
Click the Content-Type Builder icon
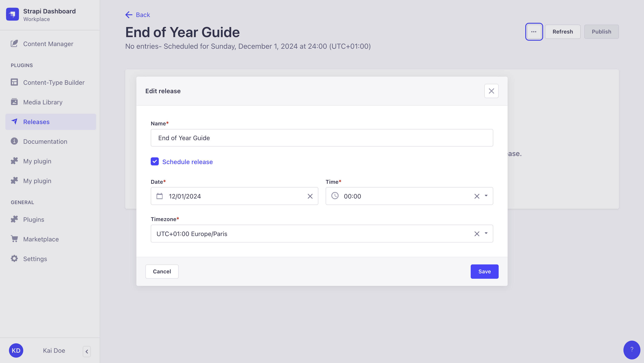coord(15,82)
